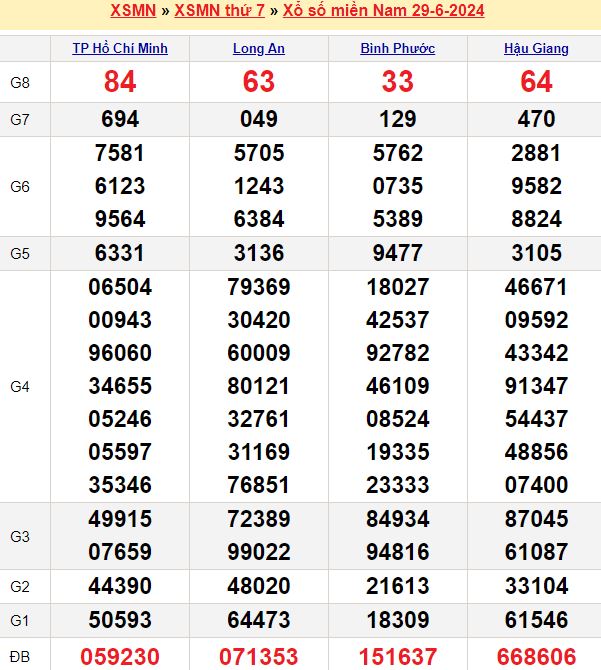Screen dimensions: 601x670
Task: Open the TP Hồ Chí Minh column link
Action: 120,48
